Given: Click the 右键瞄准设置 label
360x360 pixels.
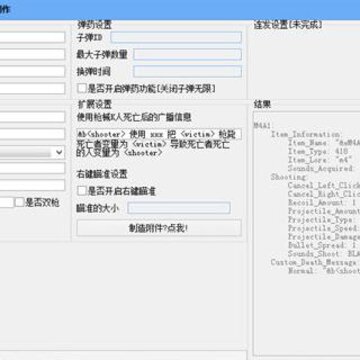Looking at the screenshot, I should point(102,174).
